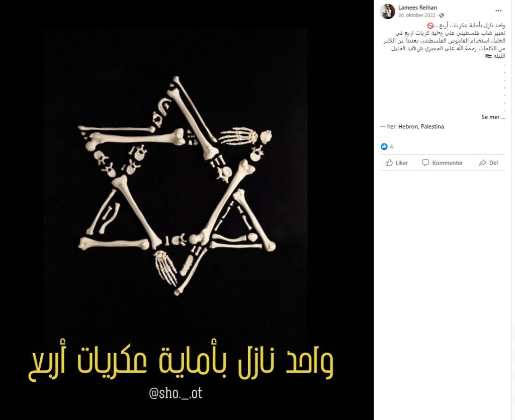The image size is (515, 420).
Task: Click the globe public audience icon
Action: click(x=442, y=16)
